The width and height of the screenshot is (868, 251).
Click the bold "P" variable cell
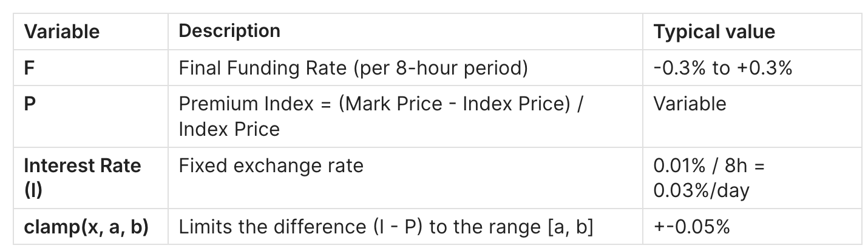coord(29,104)
